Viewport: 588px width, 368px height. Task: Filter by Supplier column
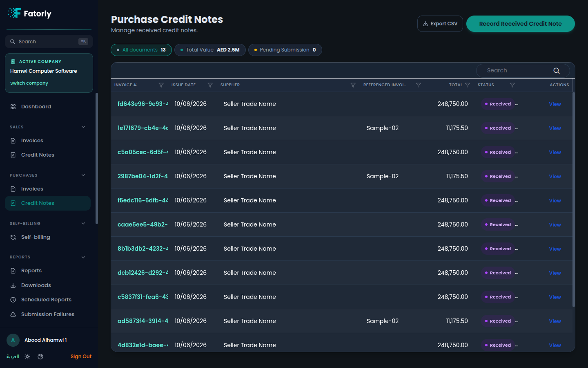pyautogui.click(x=353, y=85)
